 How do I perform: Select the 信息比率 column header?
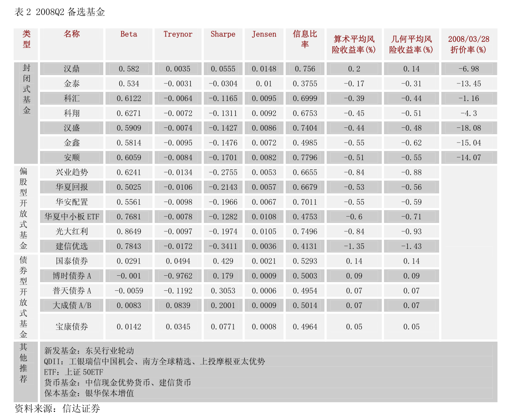click(x=304, y=39)
